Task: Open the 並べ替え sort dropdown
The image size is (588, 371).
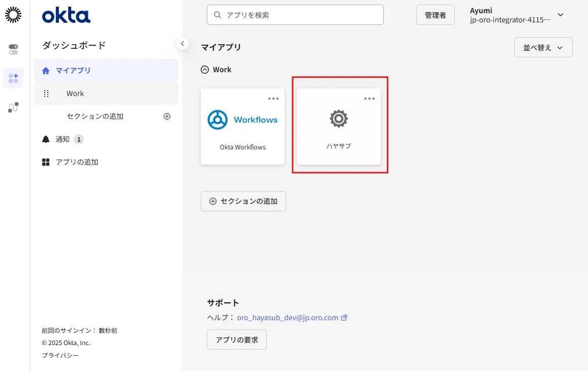Action: (x=543, y=47)
